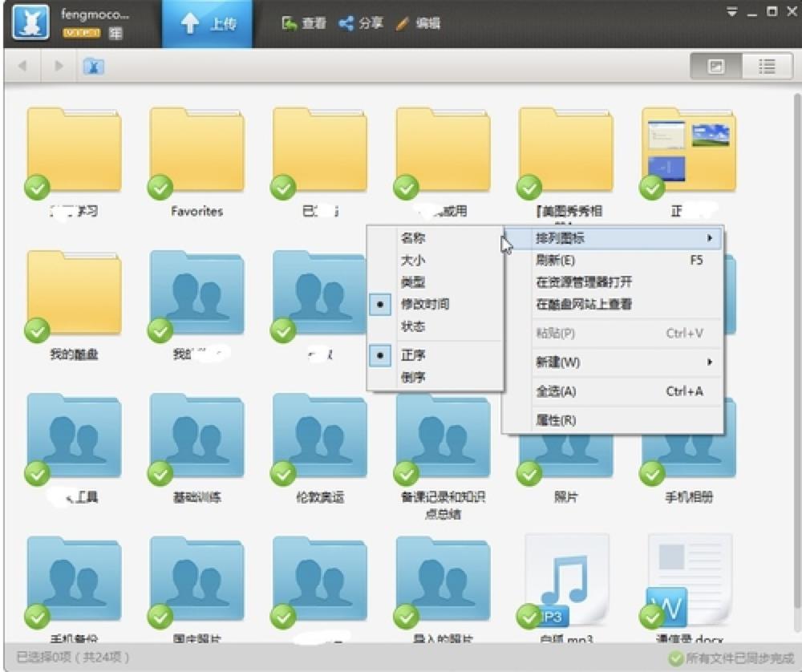The height and width of the screenshot is (672, 802).
Task: Select sort by modified time (修改时间)
Action: click(425, 305)
